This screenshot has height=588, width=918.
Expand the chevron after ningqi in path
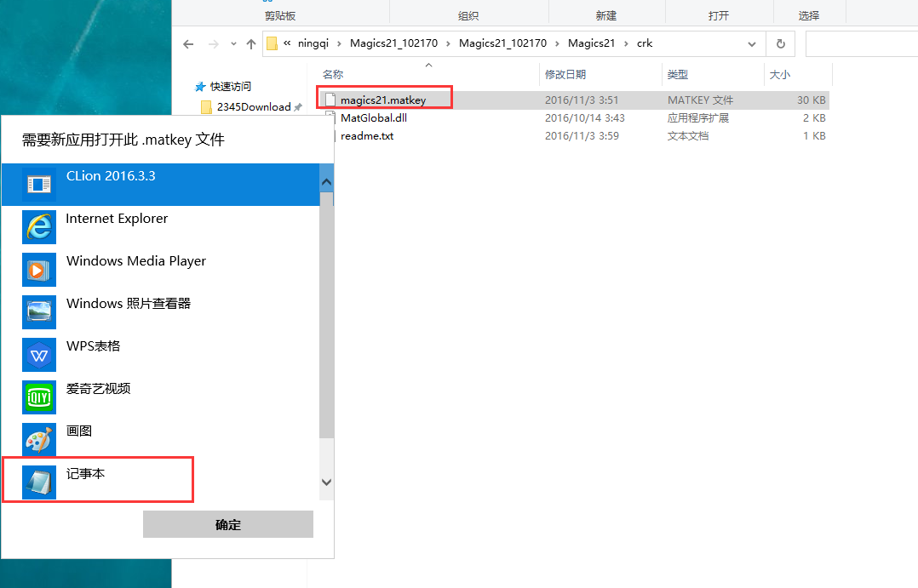(339, 43)
